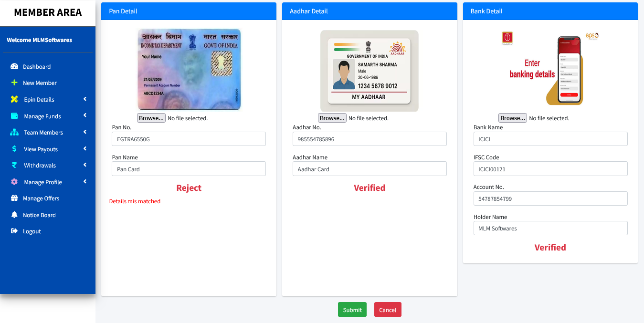Click the red Cancel button
This screenshot has width=644, height=323.
(x=388, y=310)
